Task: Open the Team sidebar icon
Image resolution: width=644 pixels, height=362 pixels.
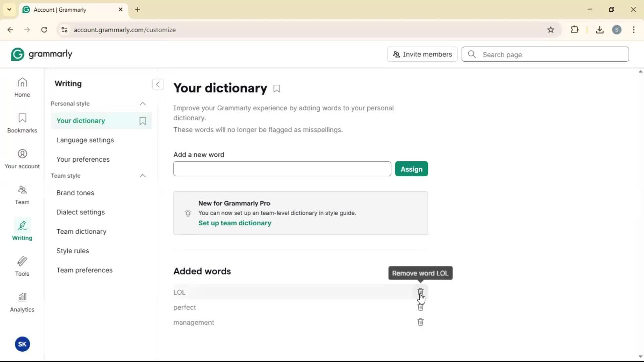Action: (x=22, y=195)
